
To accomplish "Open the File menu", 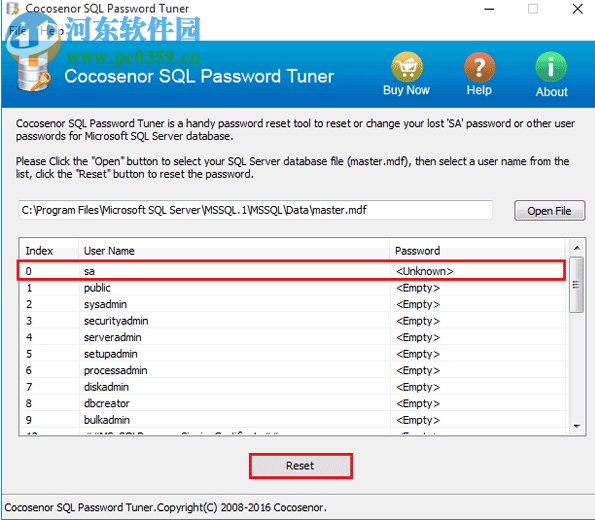I will tap(17, 30).
